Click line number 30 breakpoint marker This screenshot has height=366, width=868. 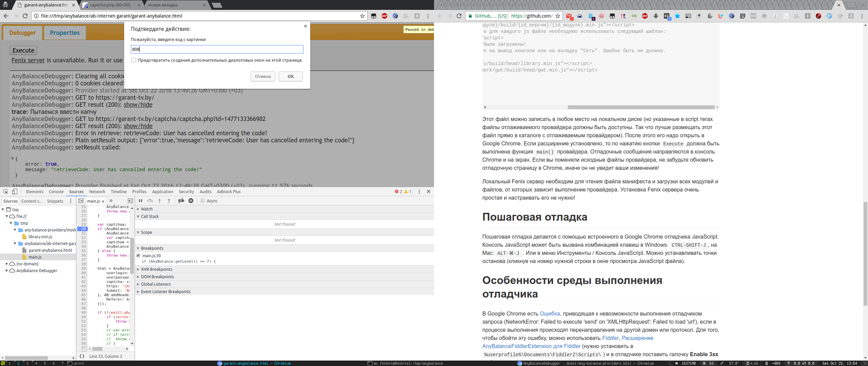click(x=83, y=229)
